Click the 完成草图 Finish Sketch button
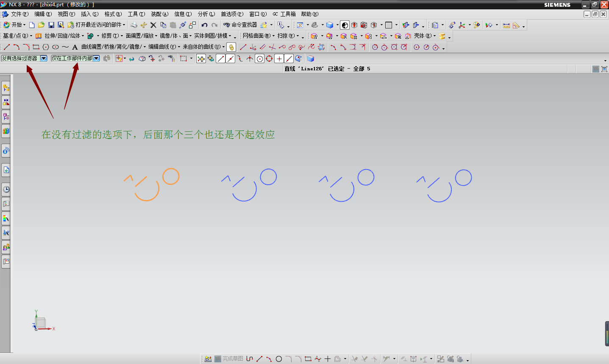The width and height of the screenshot is (609, 364). click(229, 359)
